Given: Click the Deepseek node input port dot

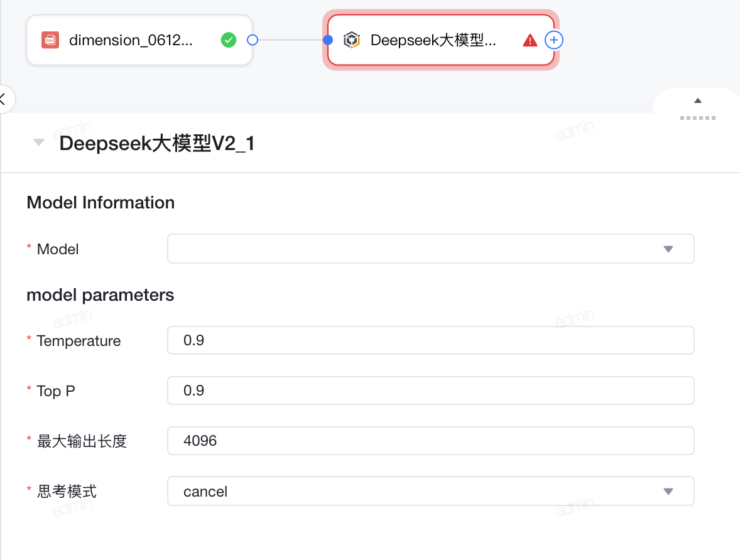Looking at the screenshot, I should click(328, 40).
